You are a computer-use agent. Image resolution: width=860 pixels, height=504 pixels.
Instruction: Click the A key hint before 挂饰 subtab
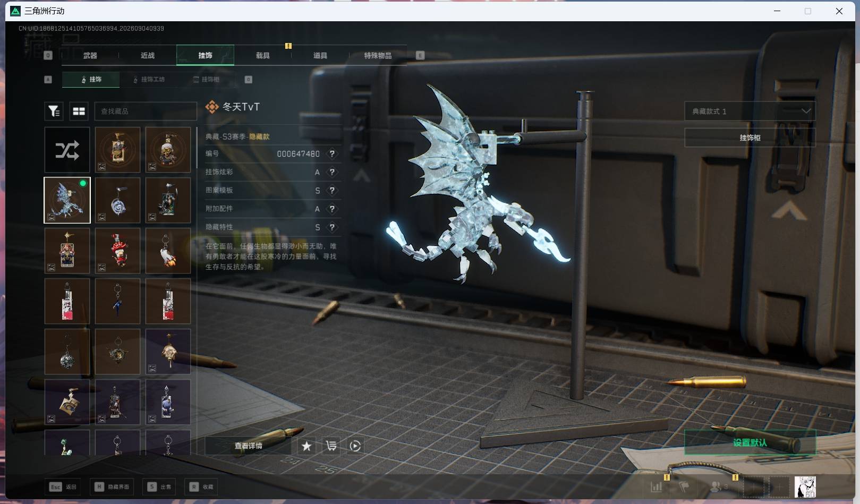[48, 80]
